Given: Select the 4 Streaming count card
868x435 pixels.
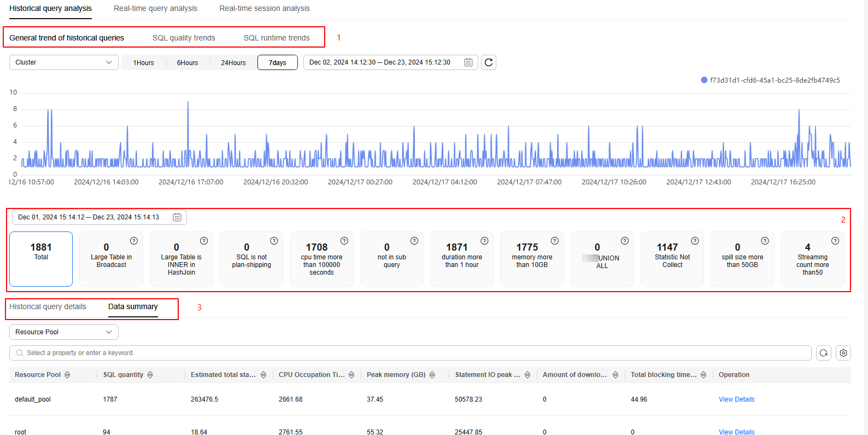Looking at the screenshot, I should (813, 259).
